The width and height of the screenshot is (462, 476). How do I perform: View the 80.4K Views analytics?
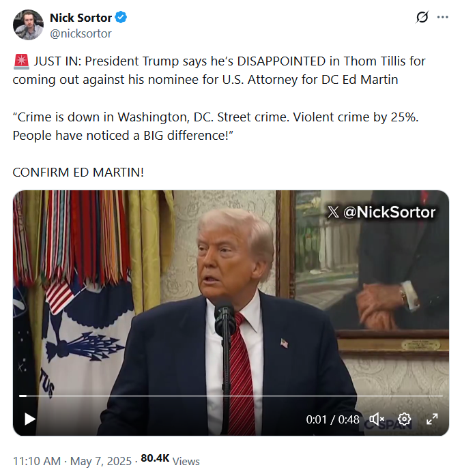(x=170, y=460)
